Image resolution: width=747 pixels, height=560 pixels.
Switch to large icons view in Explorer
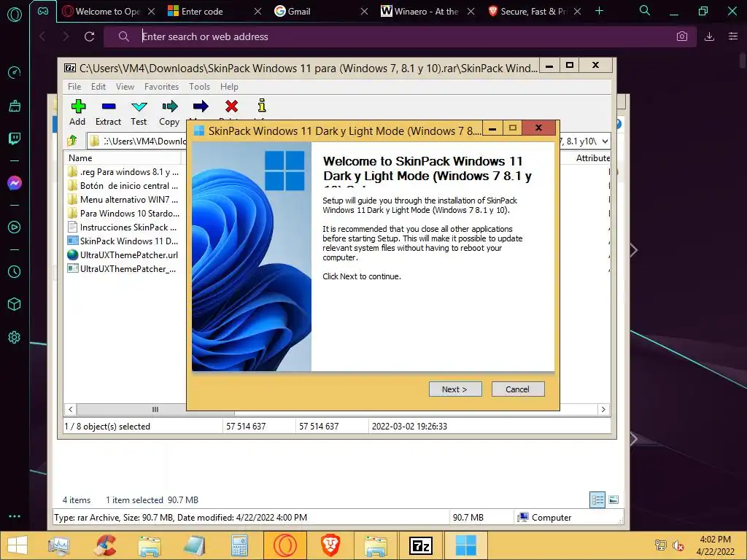click(x=614, y=499)
